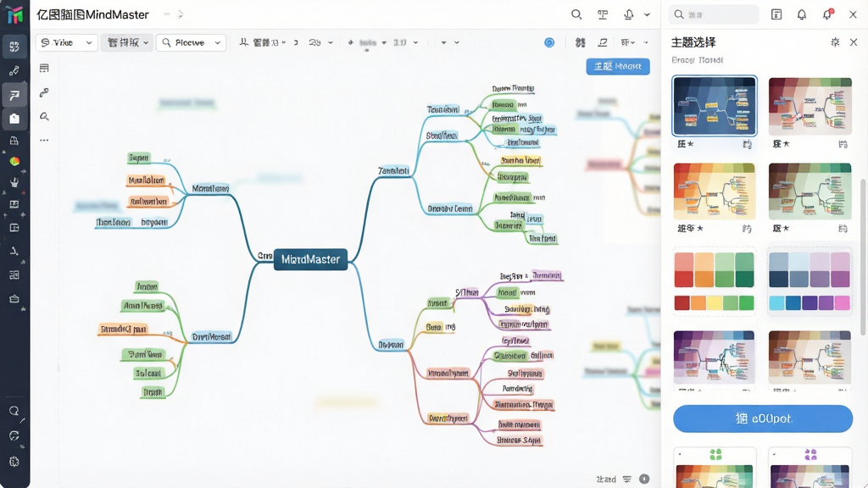Select the clipboard icon in left sidebar

tap(14, 118)
